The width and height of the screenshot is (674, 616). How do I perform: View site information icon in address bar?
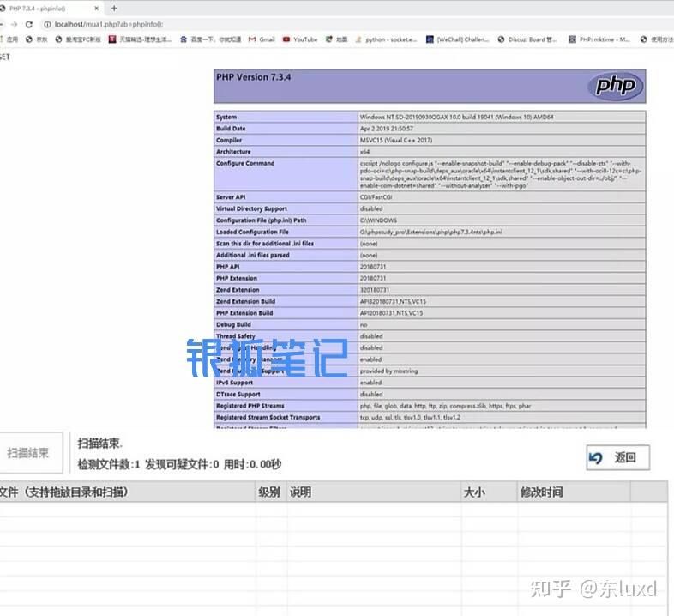(47, 25)
